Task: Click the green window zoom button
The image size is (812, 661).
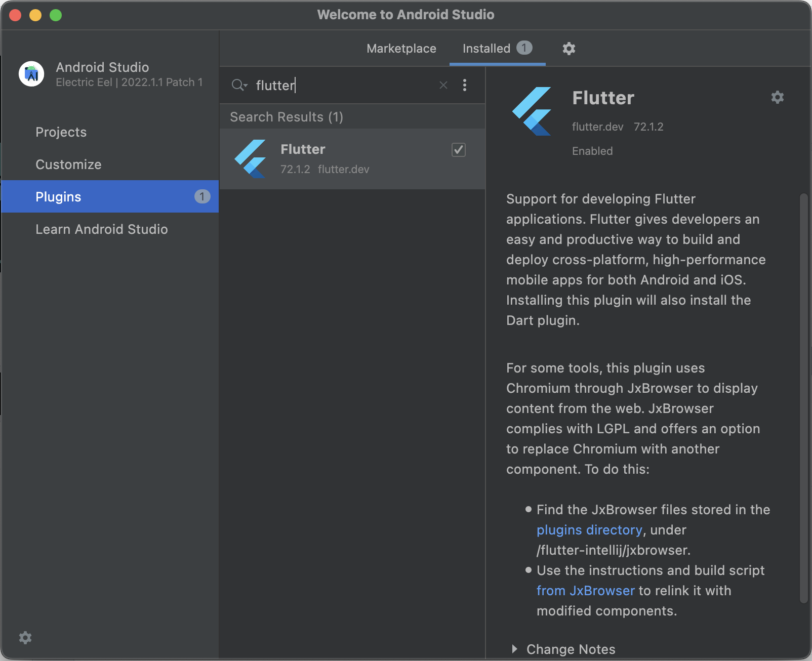Action: point(56,15)
